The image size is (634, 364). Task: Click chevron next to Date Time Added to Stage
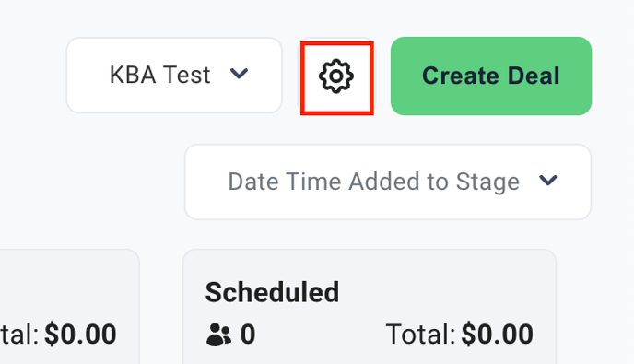point(548,180)
